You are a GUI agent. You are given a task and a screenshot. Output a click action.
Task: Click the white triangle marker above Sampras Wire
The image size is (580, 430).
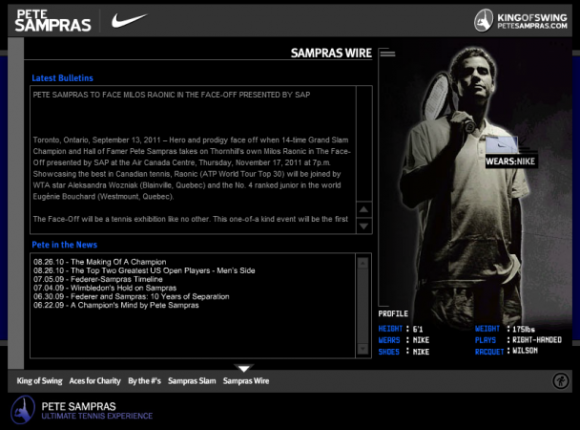click(x=244, y=368)
